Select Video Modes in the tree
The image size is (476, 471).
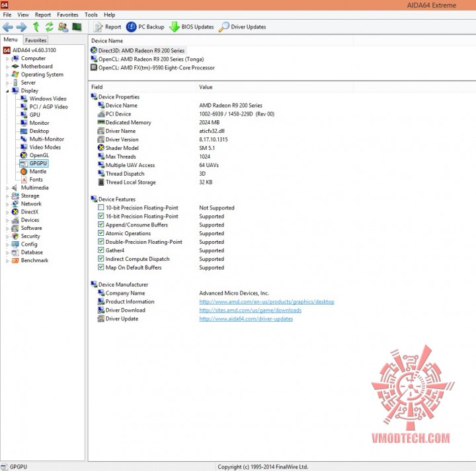(45, 147)
